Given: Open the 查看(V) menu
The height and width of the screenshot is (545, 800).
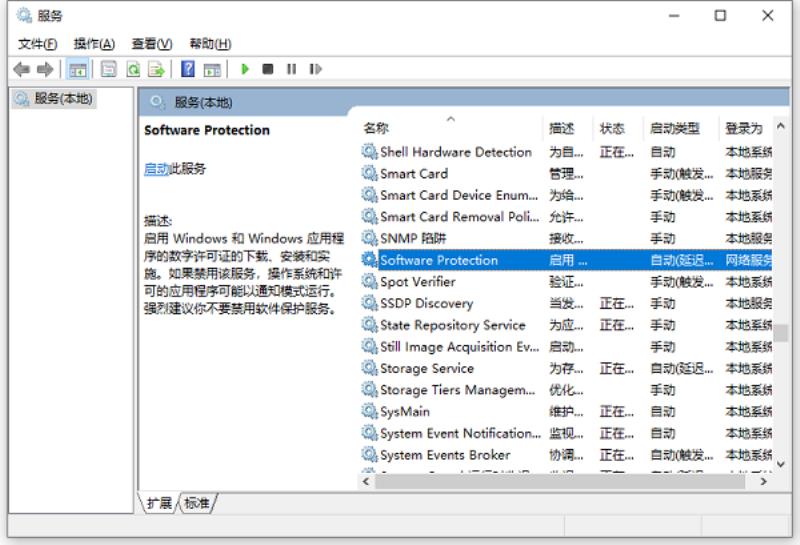Looking at the screenshot, I should point(152,44).
